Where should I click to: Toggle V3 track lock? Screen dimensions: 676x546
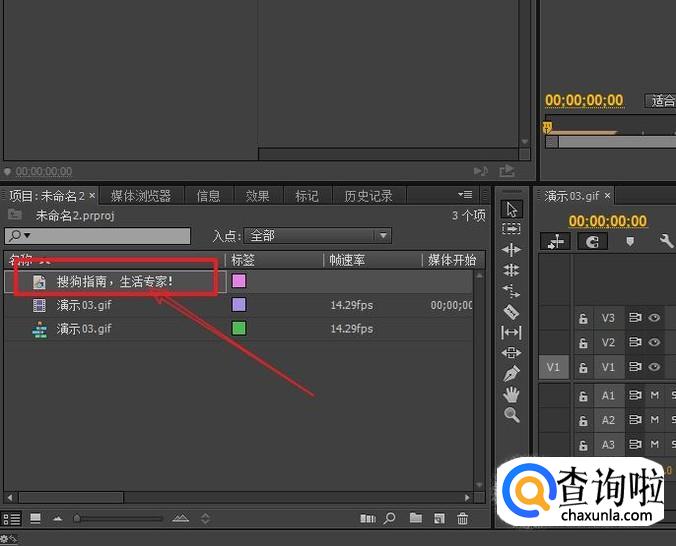(583, 319)
